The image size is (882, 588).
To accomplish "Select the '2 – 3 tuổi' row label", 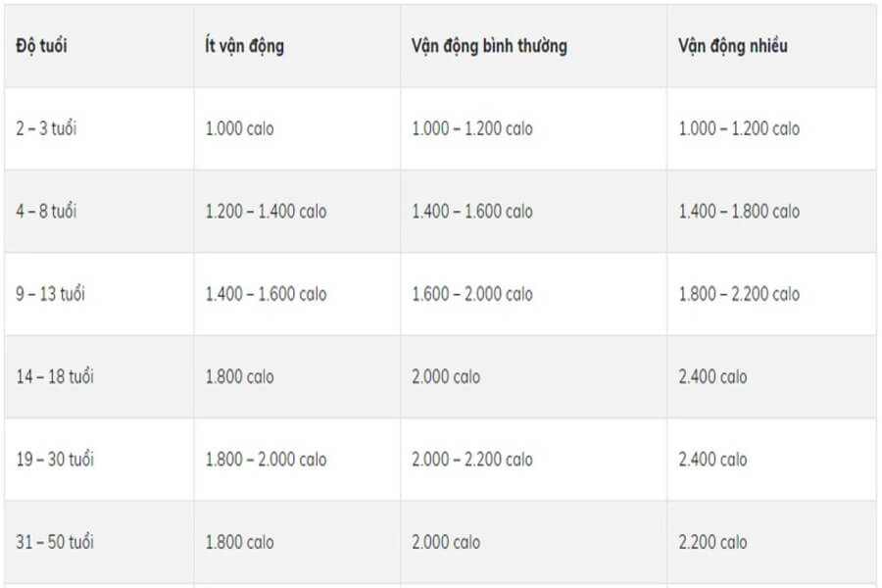I will [x=46, y=128].
